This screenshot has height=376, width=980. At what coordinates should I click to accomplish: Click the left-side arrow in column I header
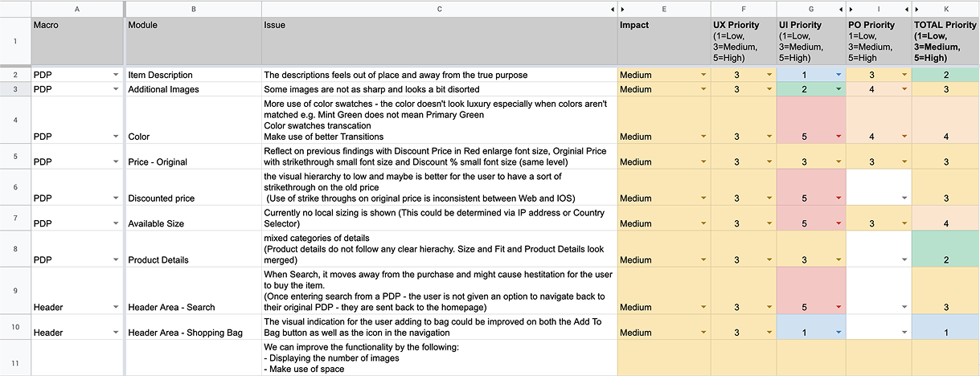851,9
